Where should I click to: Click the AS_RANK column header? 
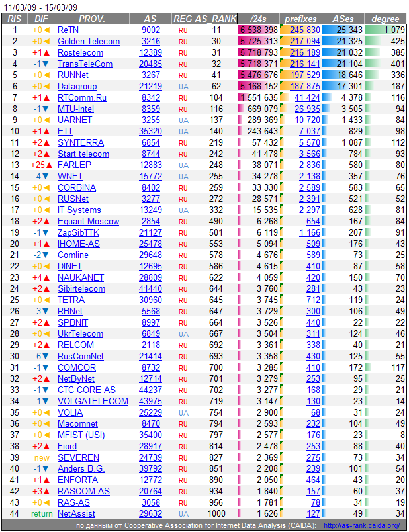pyautogui.click(x=216, y=19)
